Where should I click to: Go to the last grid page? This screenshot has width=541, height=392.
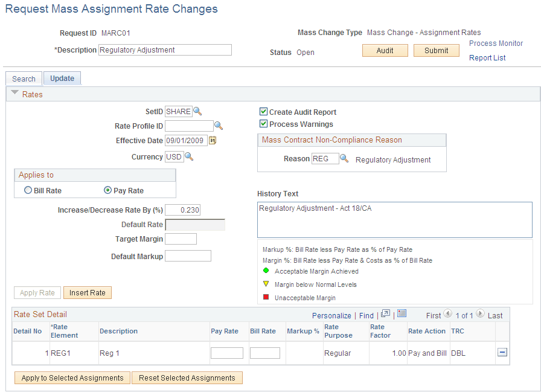(x=494, y=315)
